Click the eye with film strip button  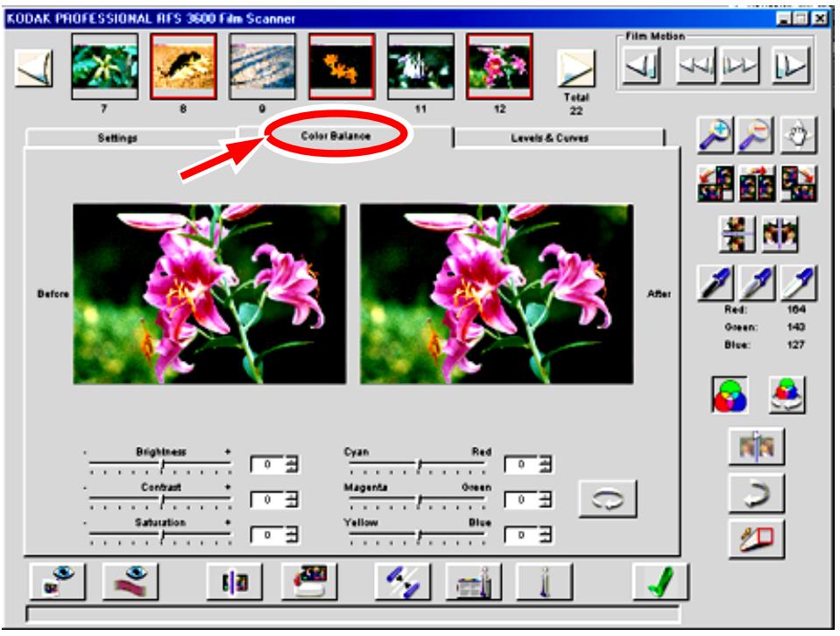pyautogui.click(x=131, y=582)
